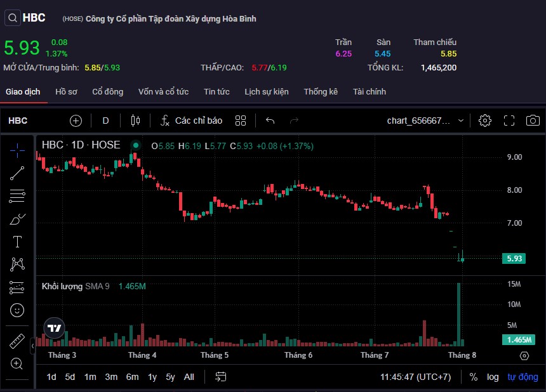This screenshot has height=392, width=546.
Task: Select the crosshair cursor tool
Action: (17, 150)
